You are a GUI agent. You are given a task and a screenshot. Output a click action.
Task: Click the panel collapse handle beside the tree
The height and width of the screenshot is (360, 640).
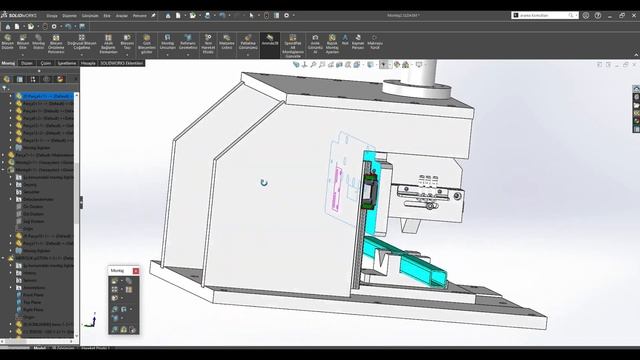tap(81, 202)
